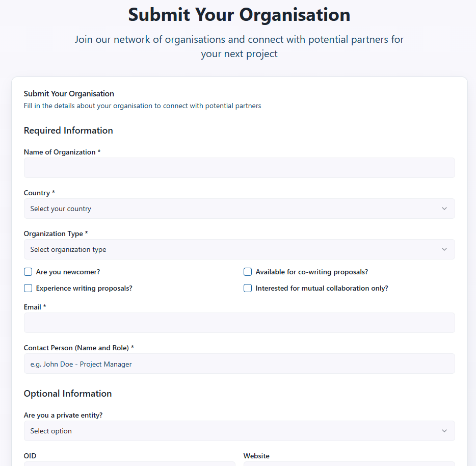Focus the Name of Organization field

[x=239, y=168]
